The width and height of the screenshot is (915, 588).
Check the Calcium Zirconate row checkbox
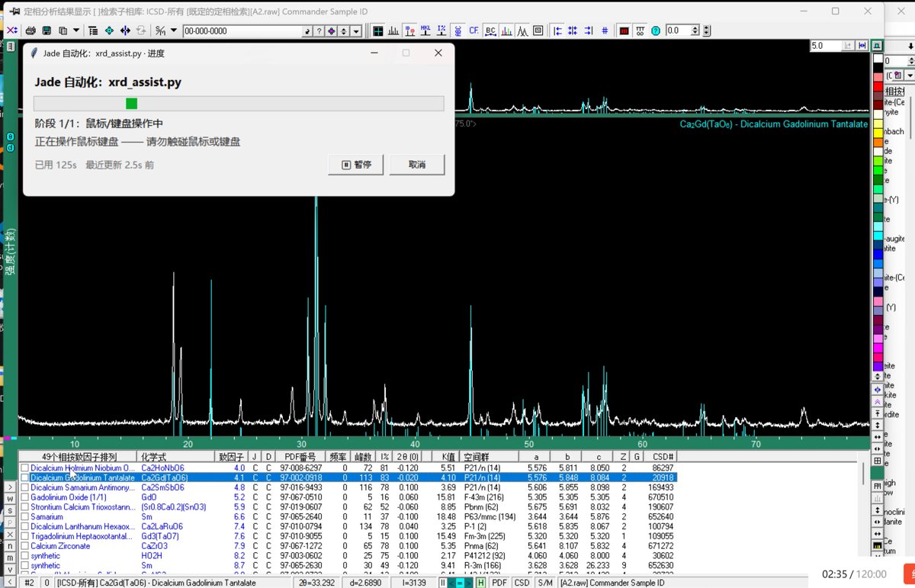[25, 546]
